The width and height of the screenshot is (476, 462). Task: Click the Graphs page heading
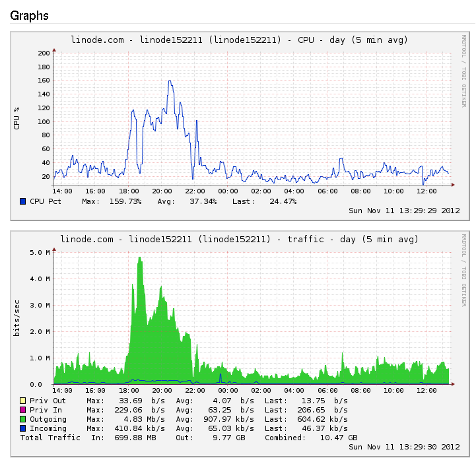pyautogui.click(x=29, y=15)
